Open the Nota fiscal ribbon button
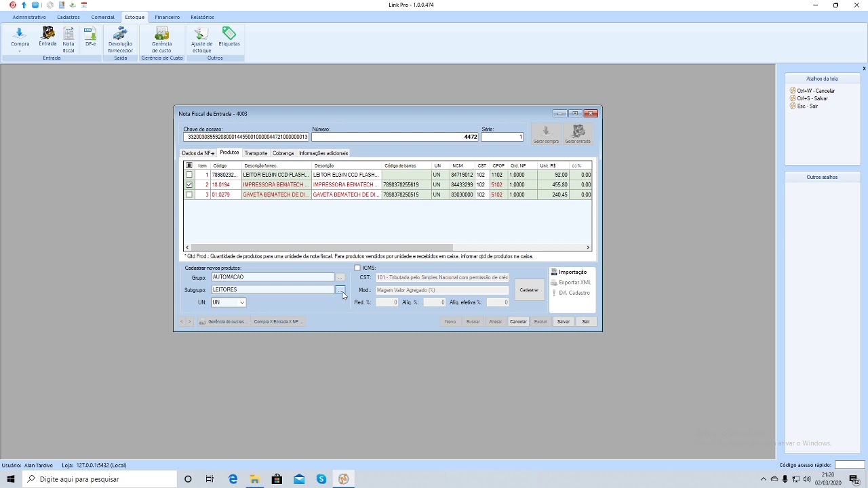The width and height of the screenshot is (868, 488). (68, 39)
